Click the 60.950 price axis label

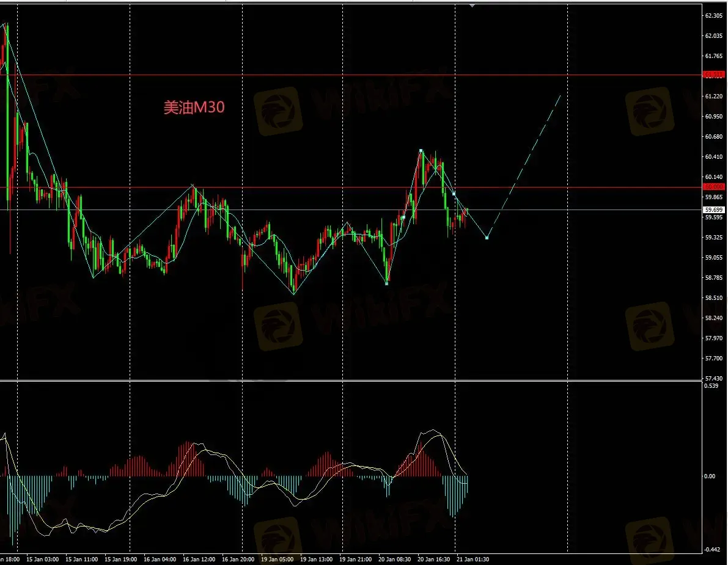point(713,117)
